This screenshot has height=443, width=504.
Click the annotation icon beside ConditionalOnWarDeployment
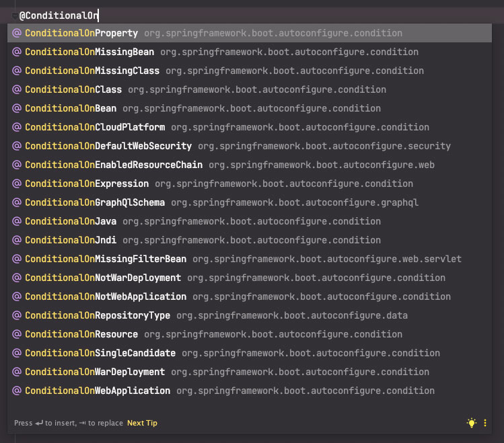[17, 372]
